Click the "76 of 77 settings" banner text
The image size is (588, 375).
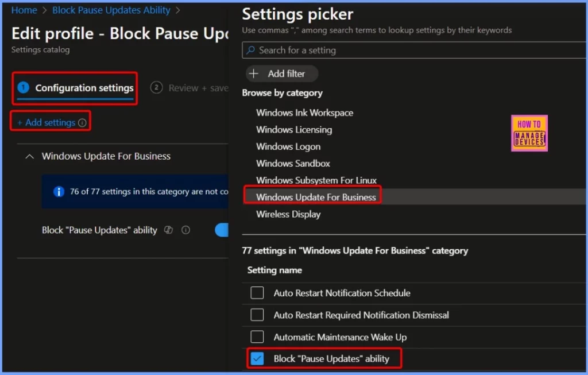pyautogui.click(x=149, y=192)
